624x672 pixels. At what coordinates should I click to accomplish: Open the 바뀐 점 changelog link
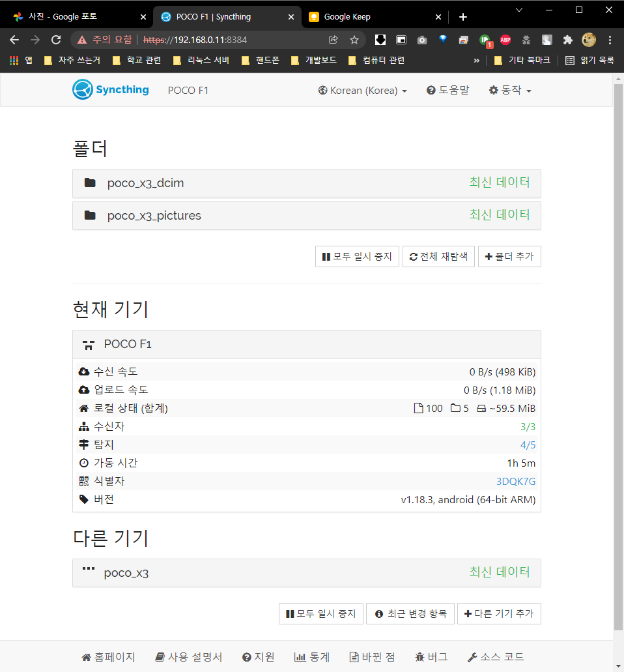[x=372, y=657]
